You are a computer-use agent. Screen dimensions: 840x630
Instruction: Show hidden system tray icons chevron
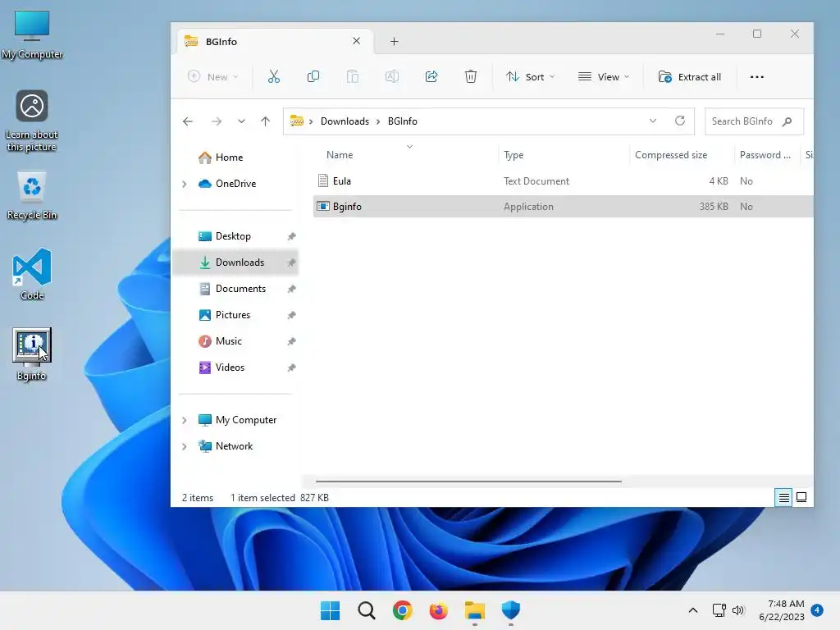coord(692,610)
